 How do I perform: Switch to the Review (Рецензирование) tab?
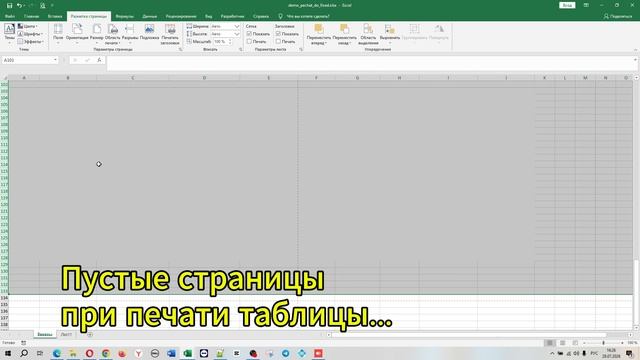[x=181, y=16]
